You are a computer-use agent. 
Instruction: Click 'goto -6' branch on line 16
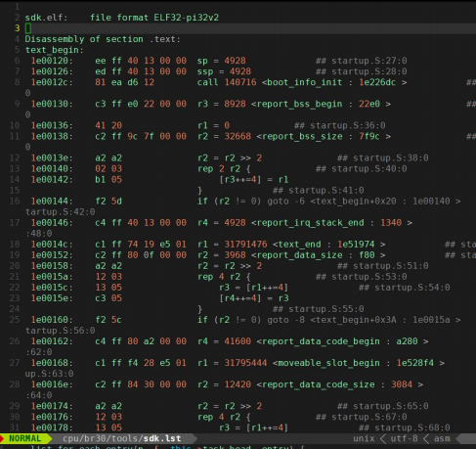coord(285,201)
